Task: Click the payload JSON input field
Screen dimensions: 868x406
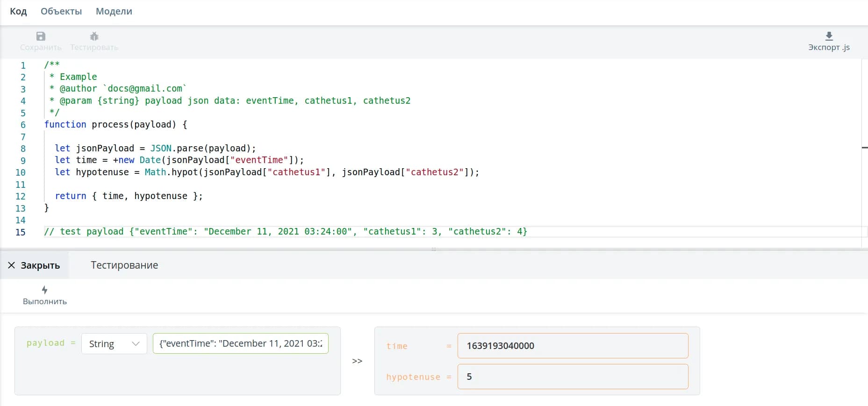Action: coord(240,343)
